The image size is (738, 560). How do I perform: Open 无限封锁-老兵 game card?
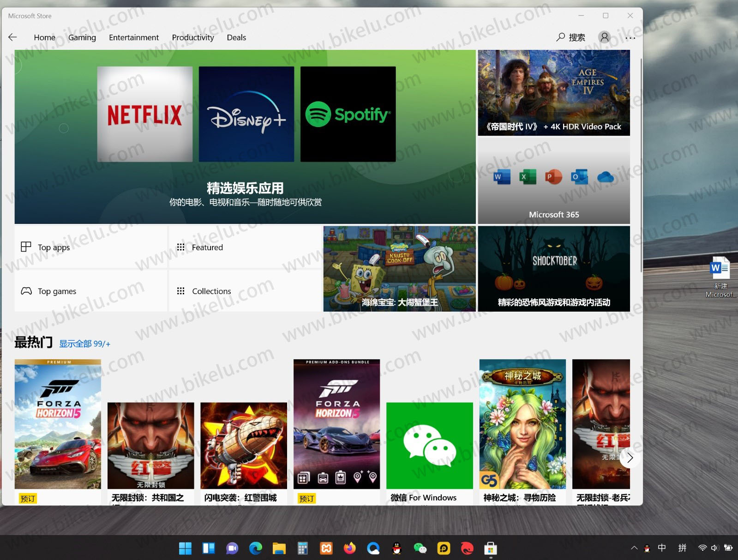pos(601,432)
